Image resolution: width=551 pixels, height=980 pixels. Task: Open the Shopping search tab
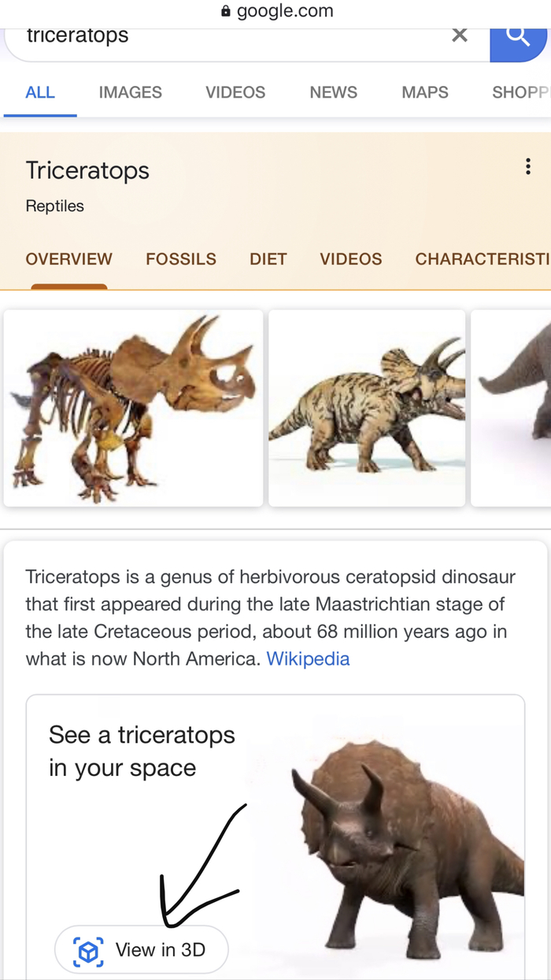520,92
